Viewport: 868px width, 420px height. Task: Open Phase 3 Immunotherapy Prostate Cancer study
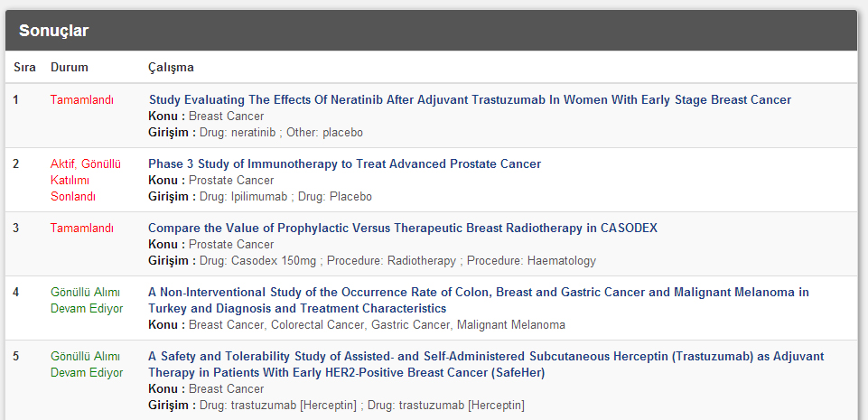click(344, 163)
